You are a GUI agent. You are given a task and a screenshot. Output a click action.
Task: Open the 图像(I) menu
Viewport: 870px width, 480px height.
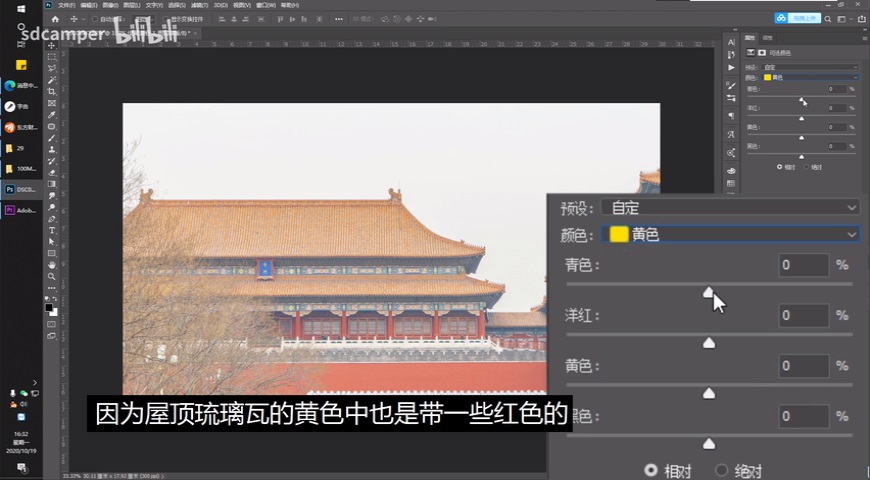coord(110,5)
